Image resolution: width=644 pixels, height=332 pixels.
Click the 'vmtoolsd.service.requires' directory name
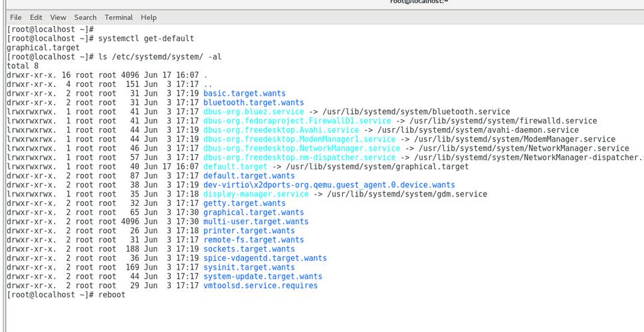tap(261, 286)
